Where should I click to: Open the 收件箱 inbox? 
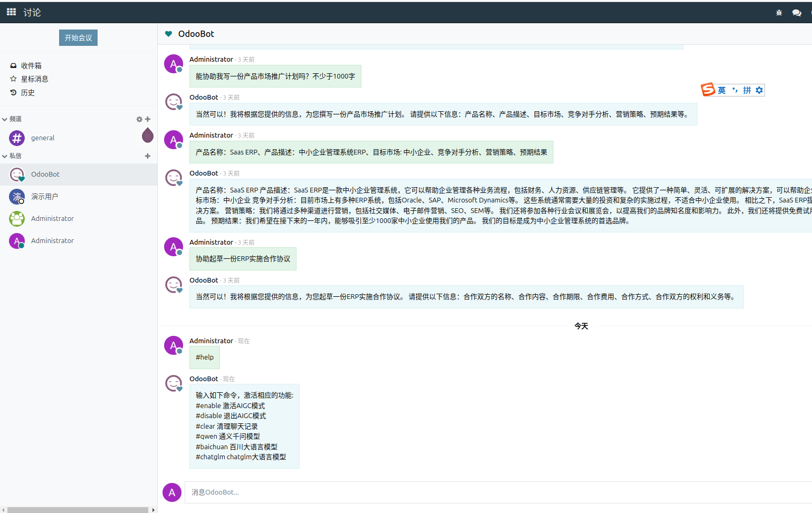click(x=31, y=66)
